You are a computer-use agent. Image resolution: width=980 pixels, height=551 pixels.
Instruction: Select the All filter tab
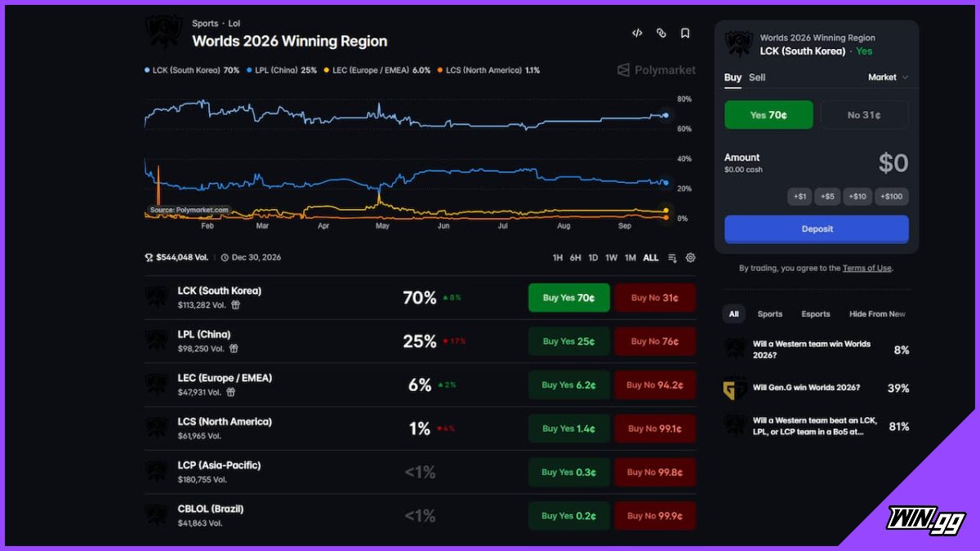pyautogui.click(x=733, y=314)
